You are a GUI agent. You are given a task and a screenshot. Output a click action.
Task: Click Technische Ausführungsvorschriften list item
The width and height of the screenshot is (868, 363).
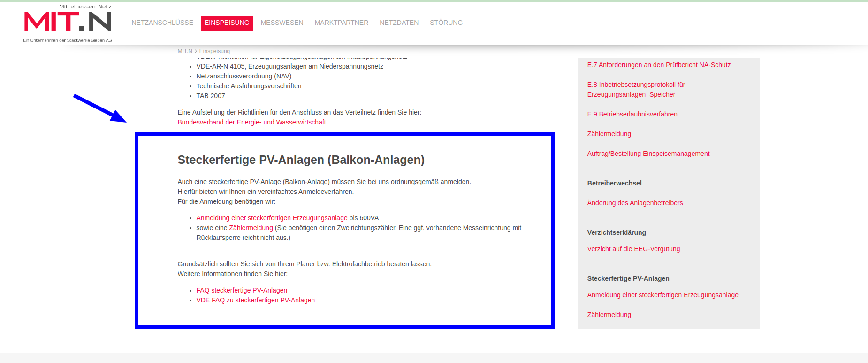coord(249,86)
